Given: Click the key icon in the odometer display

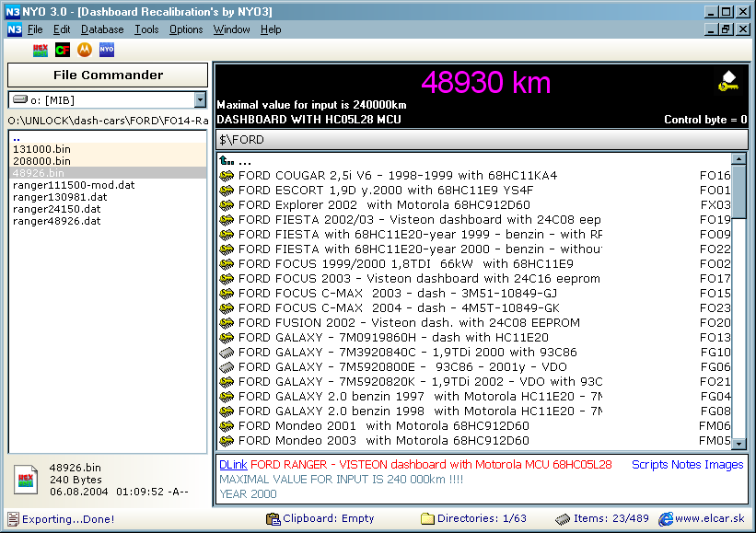Looking at the screenshot, I should [x=727, y=82].
